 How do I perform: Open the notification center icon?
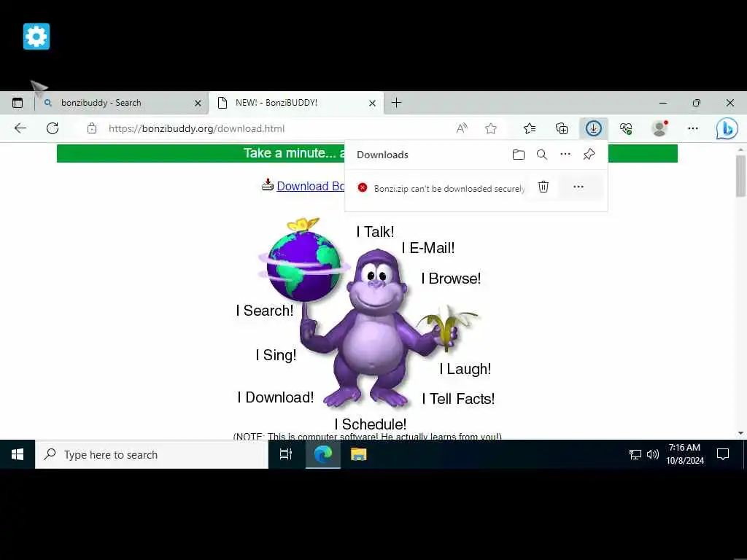(723, 455)
